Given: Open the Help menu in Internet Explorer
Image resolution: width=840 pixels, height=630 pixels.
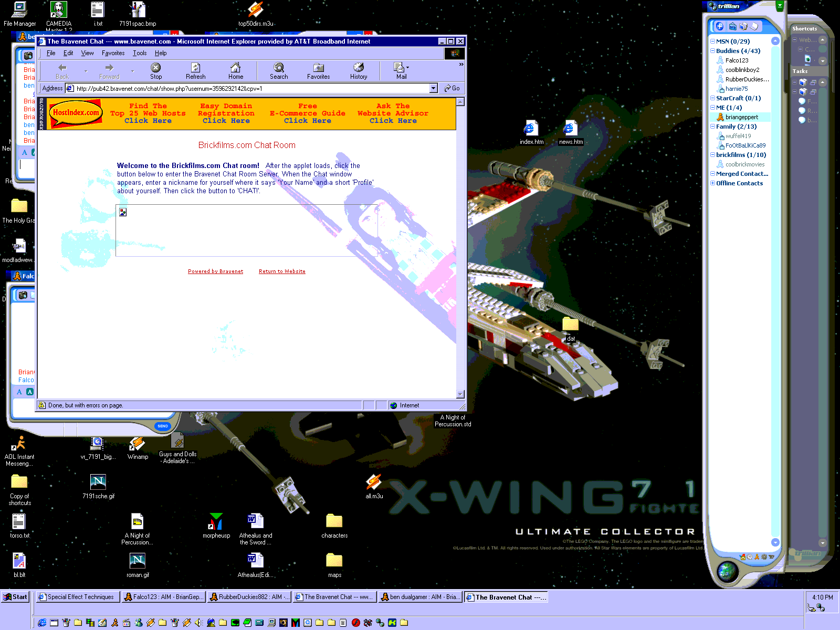Looking at the screenshot, I should pos(161,53).
